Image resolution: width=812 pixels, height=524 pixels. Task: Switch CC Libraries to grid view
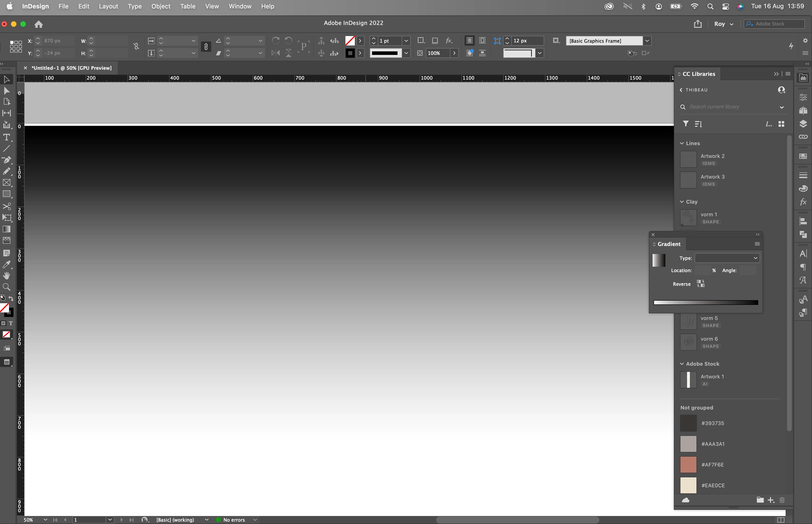click(781, 124)
